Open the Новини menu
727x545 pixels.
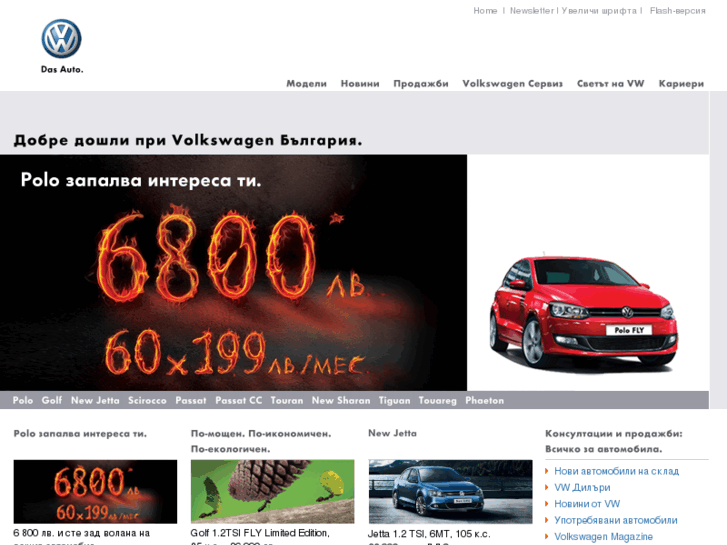pos(360,83)
